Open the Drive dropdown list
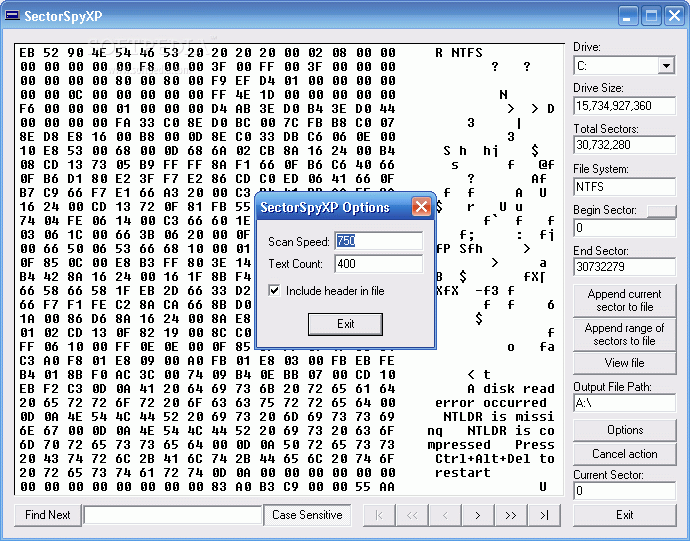This screenshot has height=541, width=690. pyautogui.click(x=667, y=66)
